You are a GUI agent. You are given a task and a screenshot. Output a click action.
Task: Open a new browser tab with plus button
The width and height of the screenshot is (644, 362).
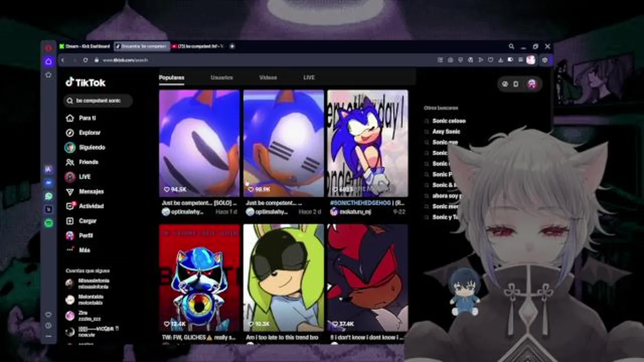[232, 46]
